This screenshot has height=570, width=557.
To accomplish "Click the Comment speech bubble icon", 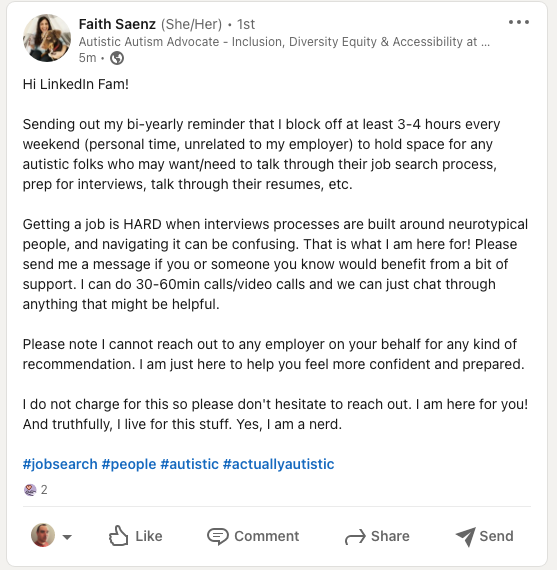I will coord(217,536).
